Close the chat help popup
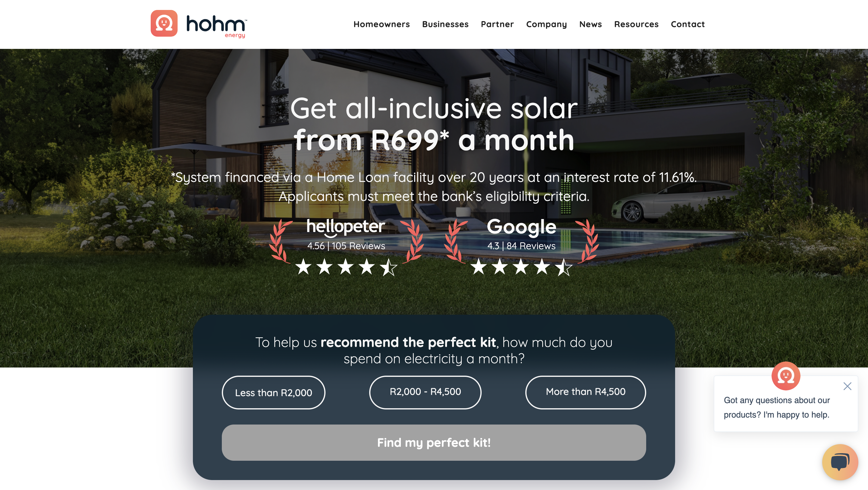The image size is (868, 490). pyautogui.click(x=847, y=386)
